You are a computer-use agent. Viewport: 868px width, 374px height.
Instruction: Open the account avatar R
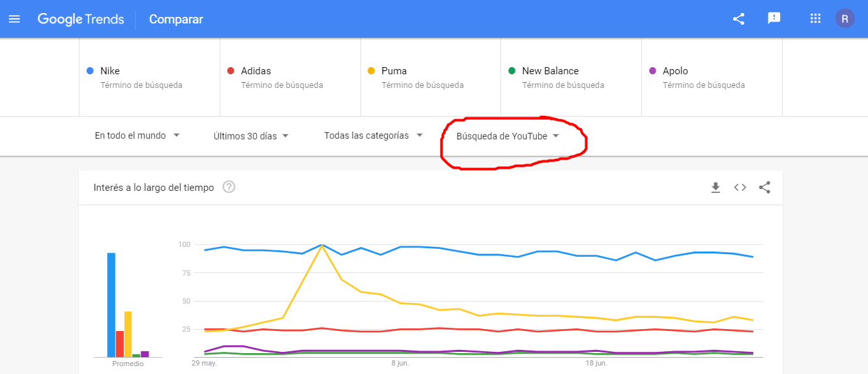coord(845,18)
